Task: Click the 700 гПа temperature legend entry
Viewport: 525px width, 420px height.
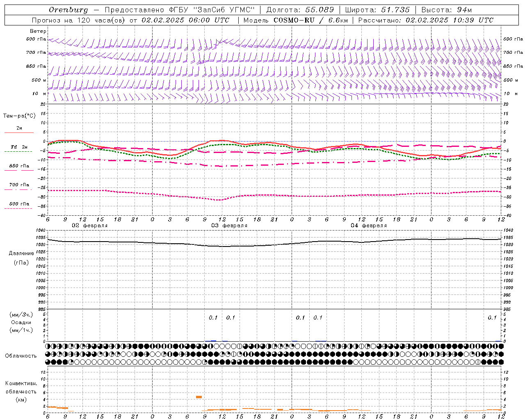Action: tap(19, 185)
